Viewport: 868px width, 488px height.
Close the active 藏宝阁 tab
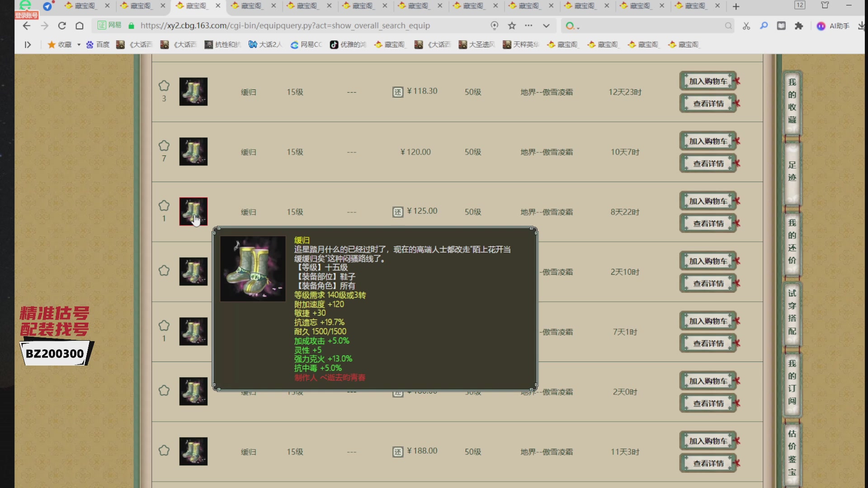pyautogui.click(x=218, y=6)
